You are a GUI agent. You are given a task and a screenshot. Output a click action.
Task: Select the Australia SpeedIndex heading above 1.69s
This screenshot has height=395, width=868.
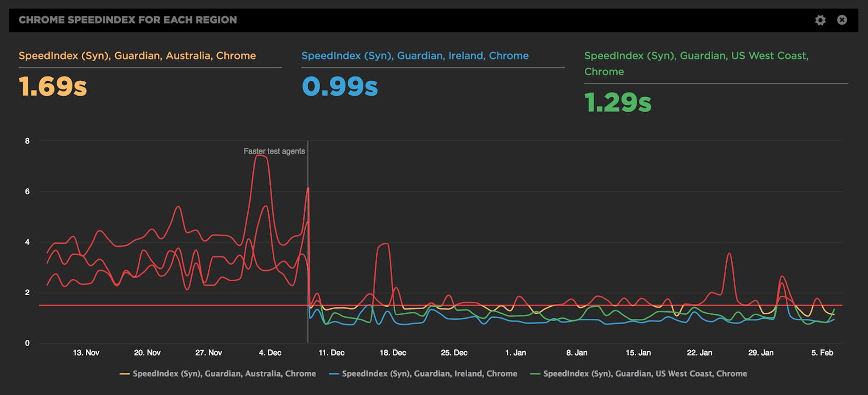tap(137, 56)
